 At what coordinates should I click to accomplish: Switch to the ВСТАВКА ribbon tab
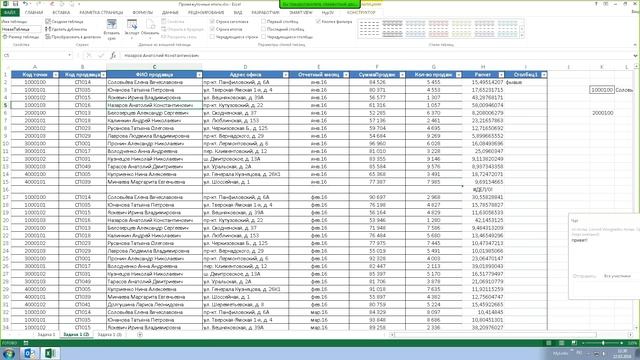(x=61, y=13)
